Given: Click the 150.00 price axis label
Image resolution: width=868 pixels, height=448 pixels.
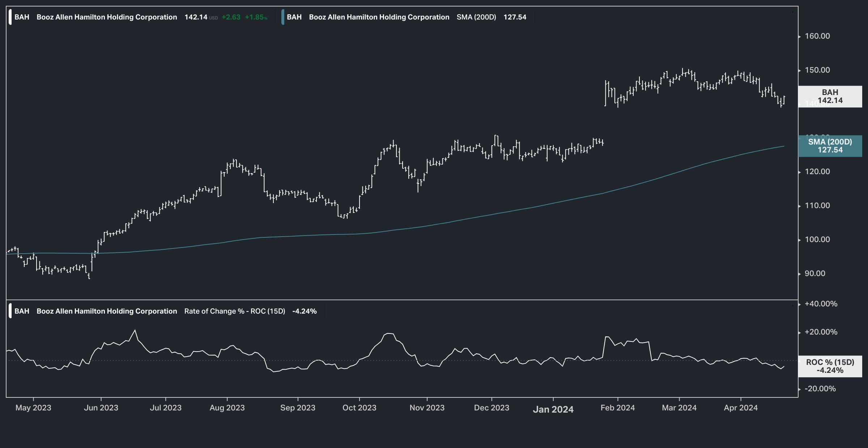Looking at the screenshot, I should [817, 70].
